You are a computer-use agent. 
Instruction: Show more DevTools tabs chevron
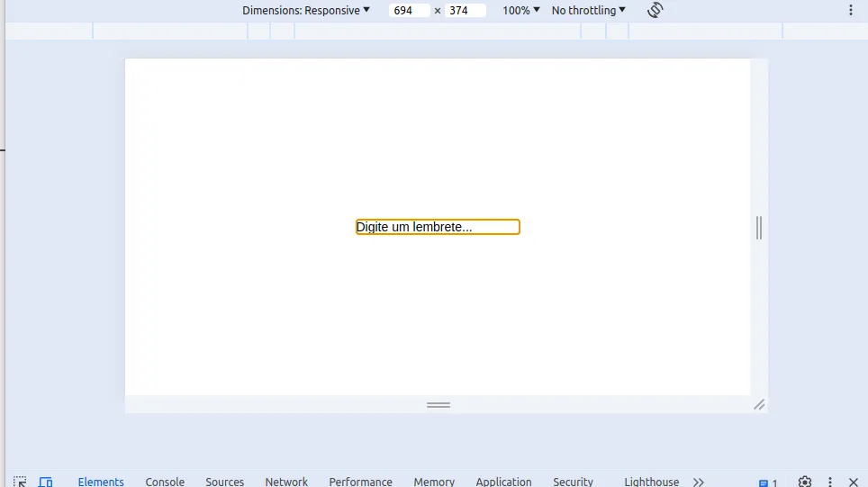click(699, 482)
